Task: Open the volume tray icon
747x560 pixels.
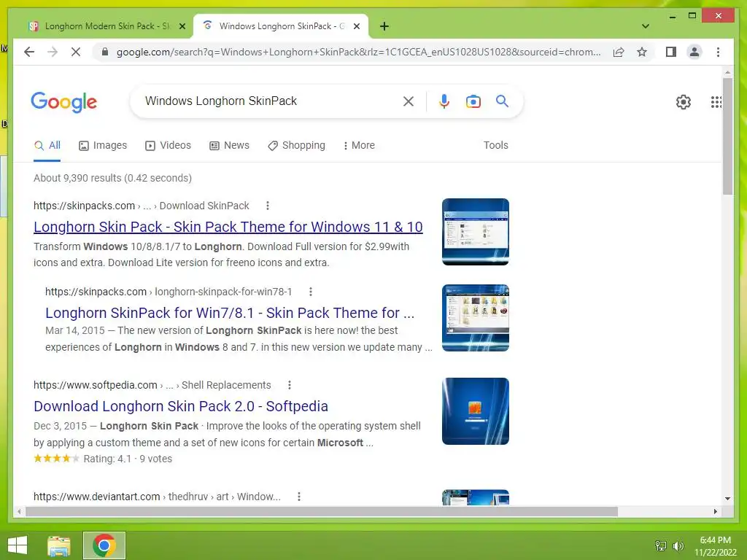Action: pos(678,545)
